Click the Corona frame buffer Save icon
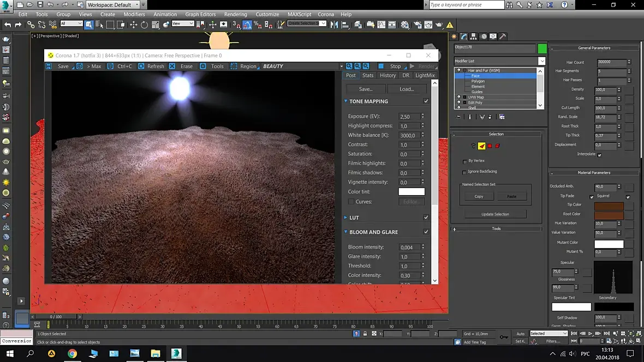Image resolution: width=644 pixels, height=362 pixels. click(49, 66)
